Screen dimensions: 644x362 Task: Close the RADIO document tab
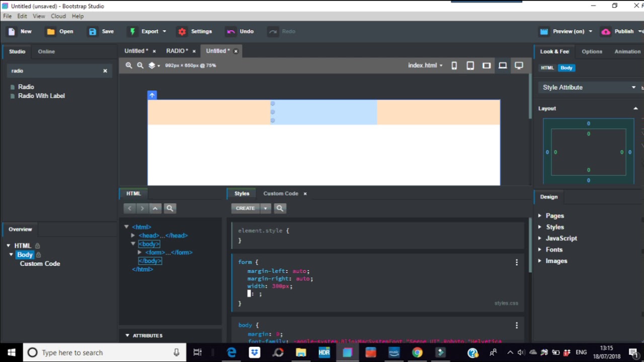click(194, 51)
